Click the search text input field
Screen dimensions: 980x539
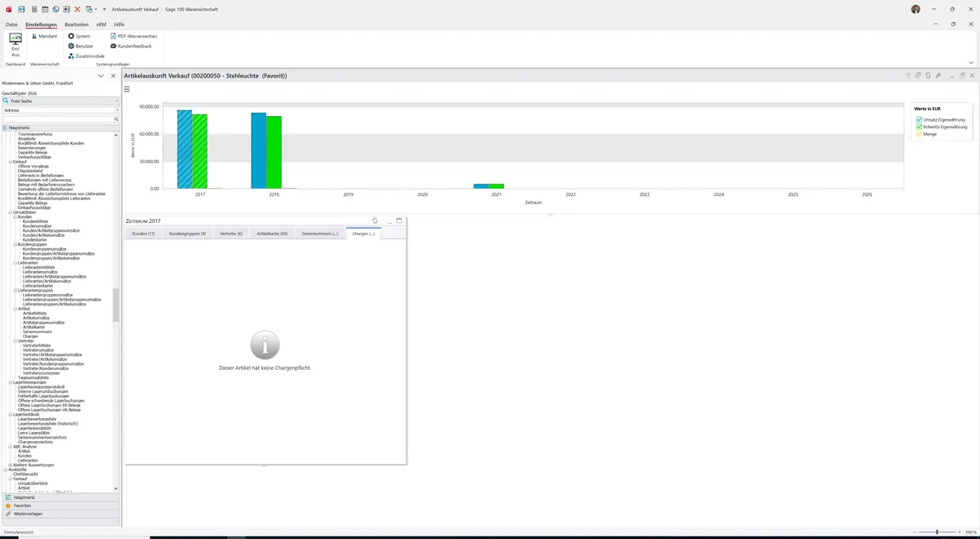tap(57, 119)
